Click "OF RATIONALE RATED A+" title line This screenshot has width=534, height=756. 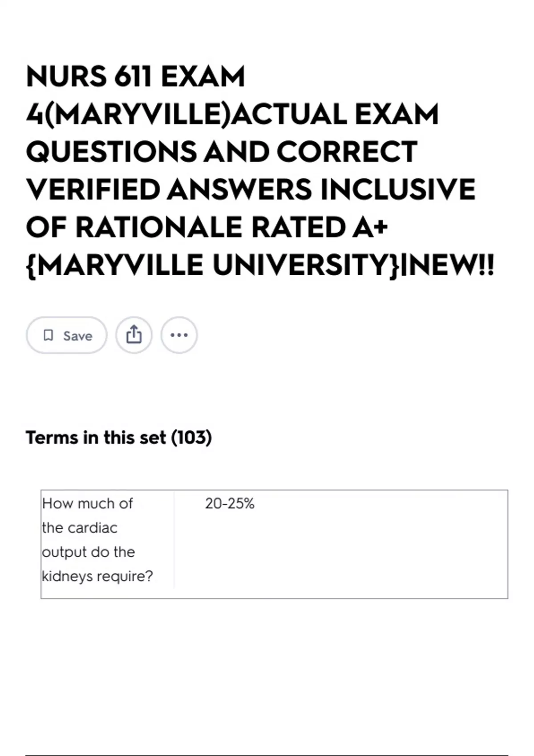coord(207,227)
